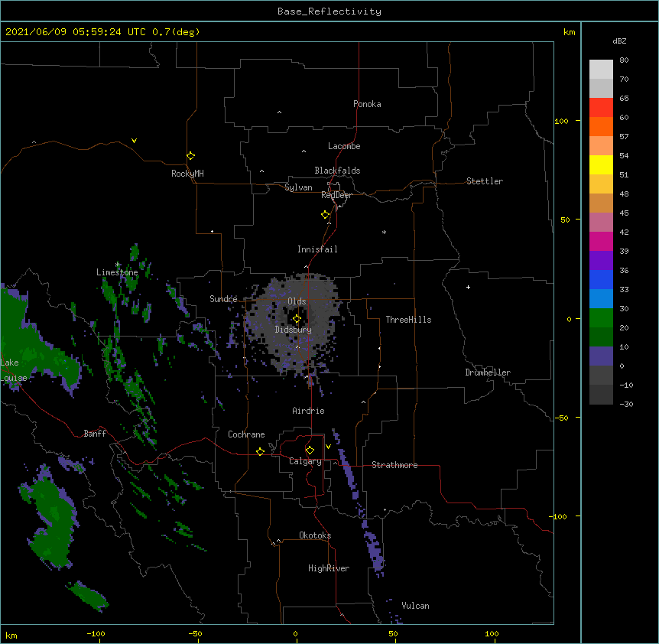Image resolution: width=659 pixels, height=644 pixels.
Task: Click the asterisk marker above Limestone label
Action: point(118,265)
